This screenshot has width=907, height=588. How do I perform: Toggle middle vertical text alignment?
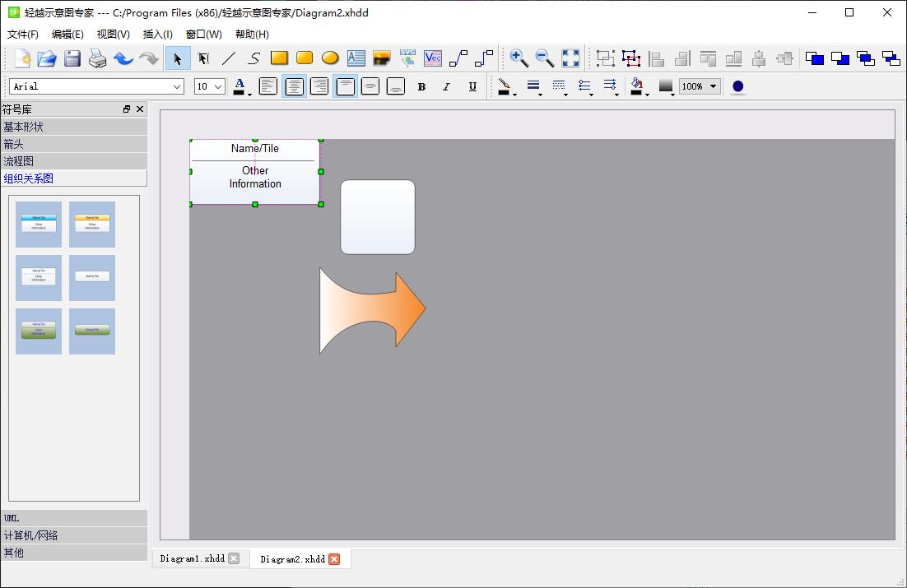(x=370, y=86)
